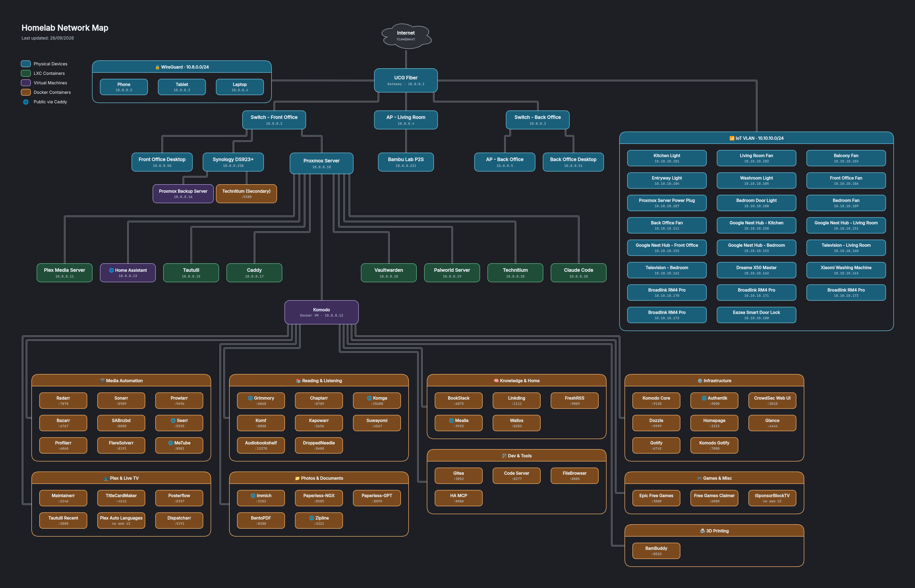Click the Tautulli LXC node at 10.0.0.15
The image size is (915, 588).
click(x=191, y=273)
